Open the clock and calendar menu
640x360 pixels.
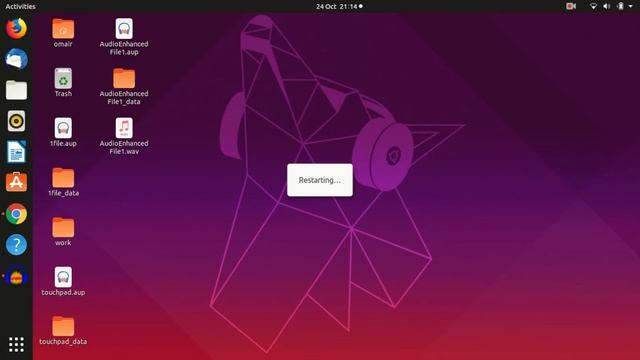[x=339, y=6]
